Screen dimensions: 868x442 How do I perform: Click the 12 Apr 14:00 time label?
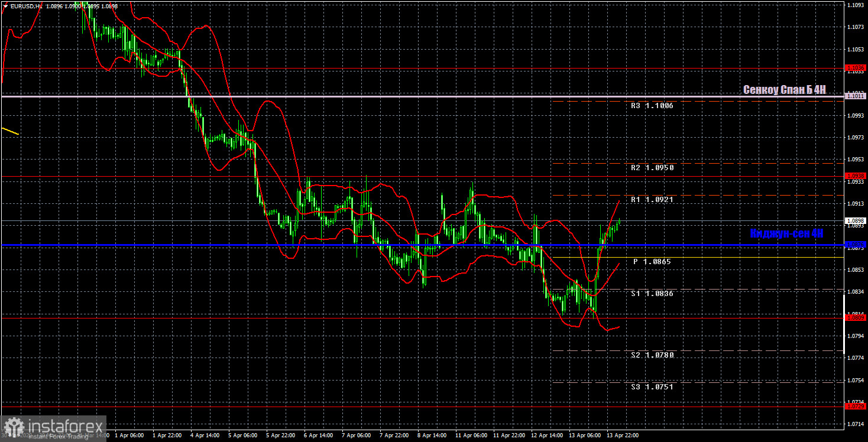546,435
